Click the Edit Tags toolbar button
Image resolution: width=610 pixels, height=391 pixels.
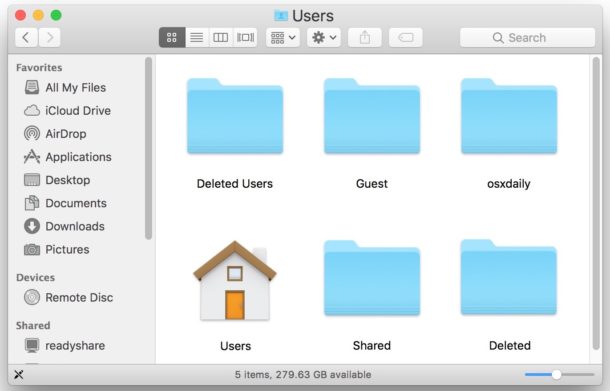pyautogui.click(x=405, y=37)
